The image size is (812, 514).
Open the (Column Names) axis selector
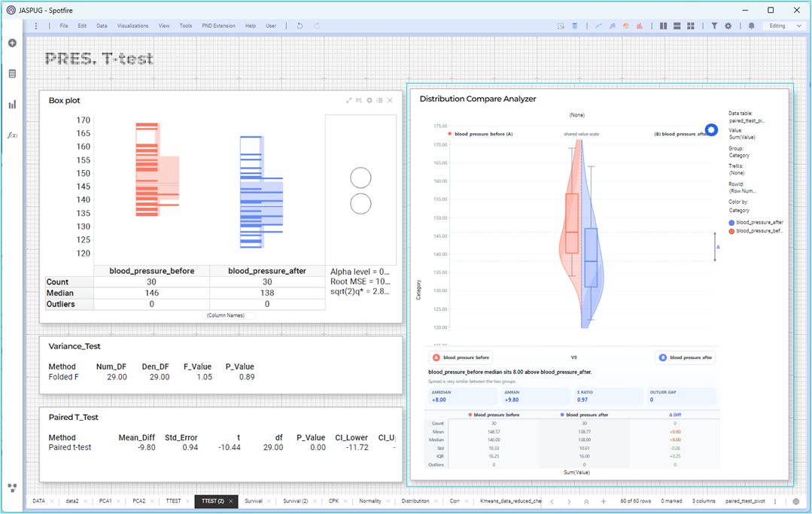226,315
